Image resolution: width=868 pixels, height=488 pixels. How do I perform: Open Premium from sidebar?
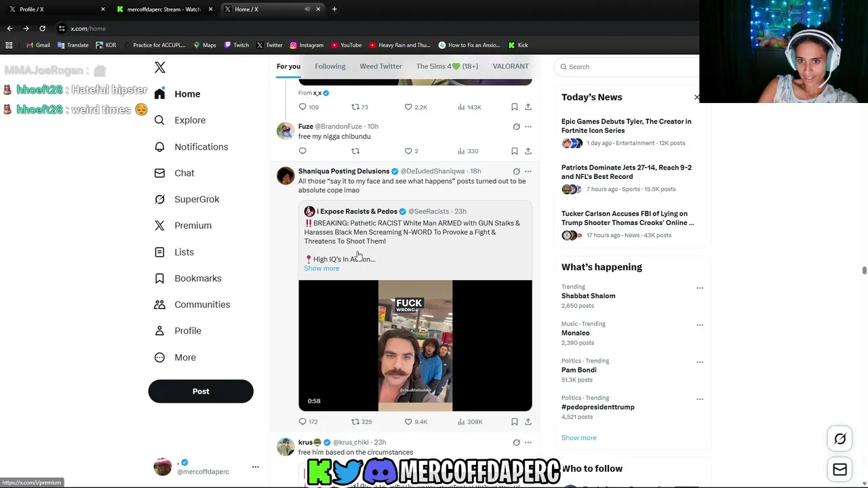[x=183, y=225]
